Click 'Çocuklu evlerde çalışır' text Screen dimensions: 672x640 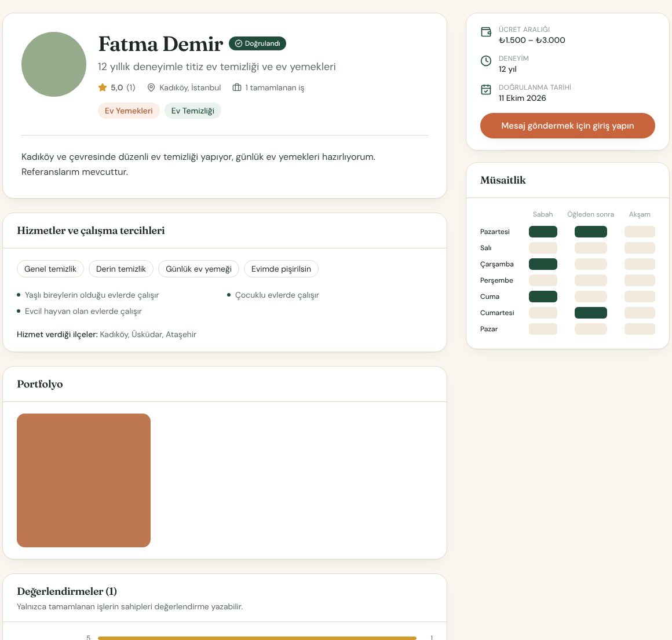pos(277,295)
